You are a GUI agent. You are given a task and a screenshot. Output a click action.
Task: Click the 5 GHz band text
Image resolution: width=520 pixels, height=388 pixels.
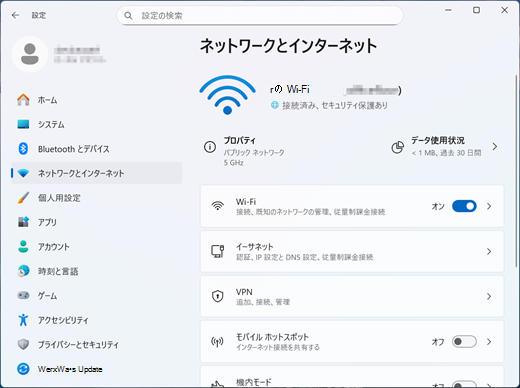click(233, 163)
